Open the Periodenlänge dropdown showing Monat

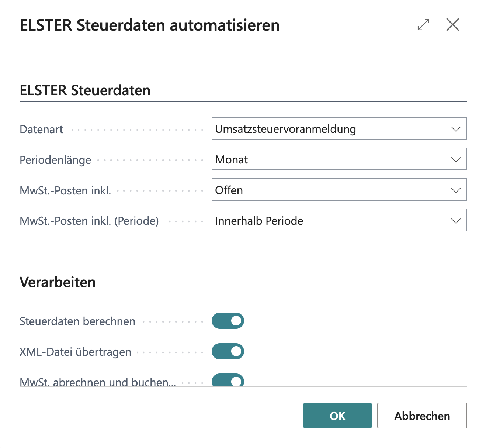click(339, 159)
